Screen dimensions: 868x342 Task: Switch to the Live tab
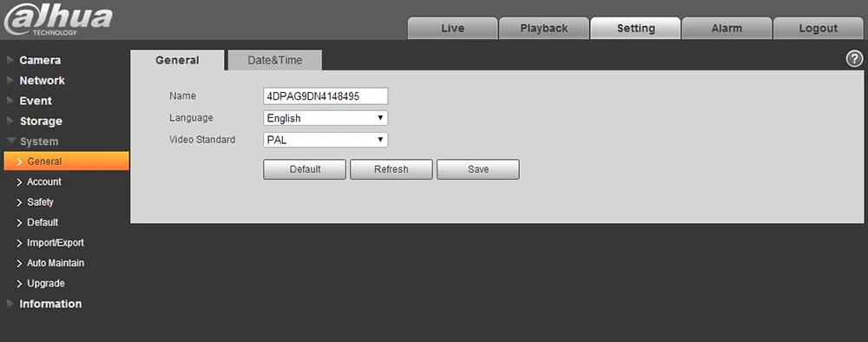(x=453, y=29)
